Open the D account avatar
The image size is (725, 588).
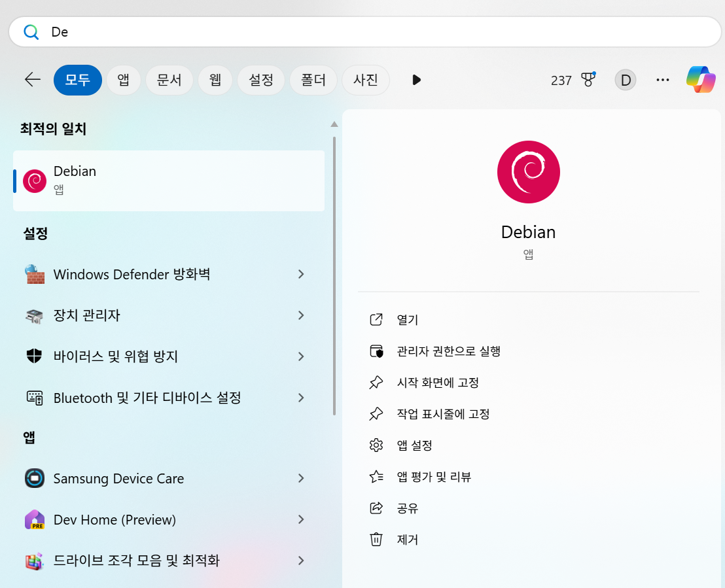pos(625,80)
